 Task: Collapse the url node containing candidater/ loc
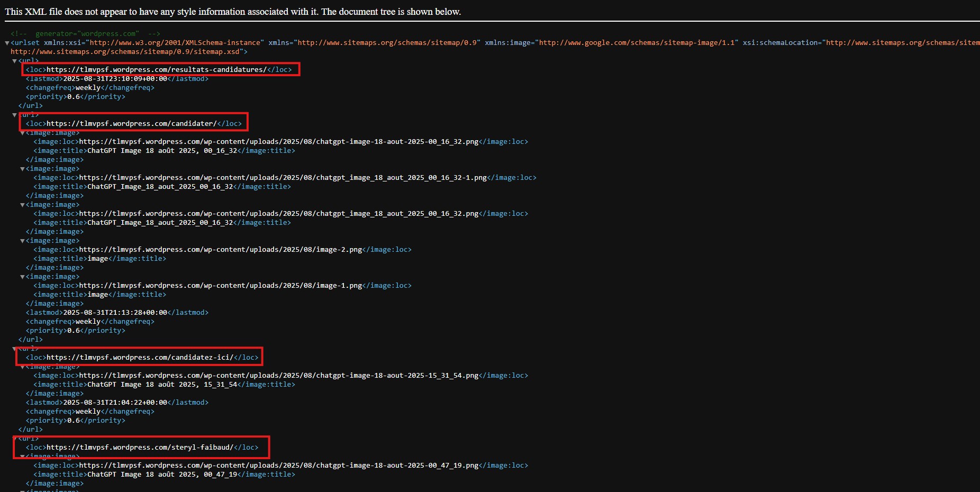14,115
